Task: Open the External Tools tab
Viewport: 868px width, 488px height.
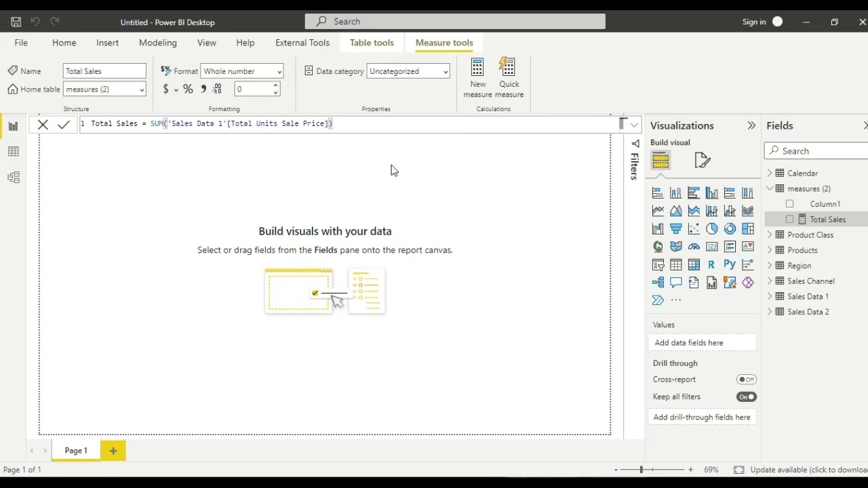Action: click(302, 43)
